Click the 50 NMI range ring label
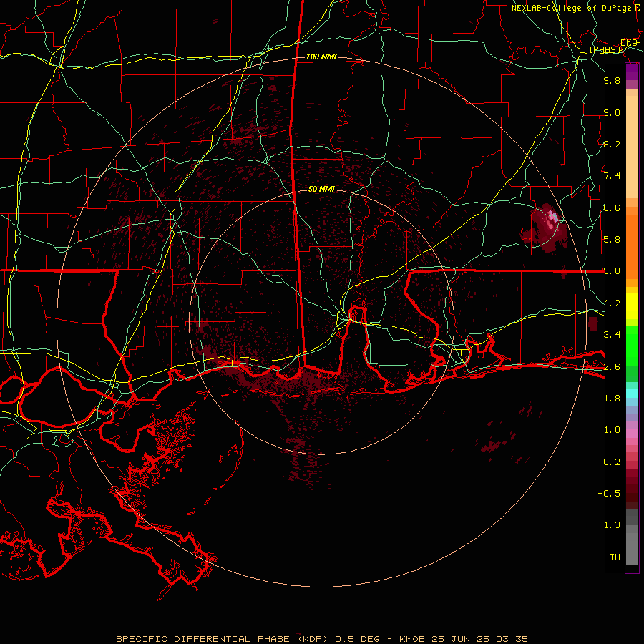 point(321,189)
